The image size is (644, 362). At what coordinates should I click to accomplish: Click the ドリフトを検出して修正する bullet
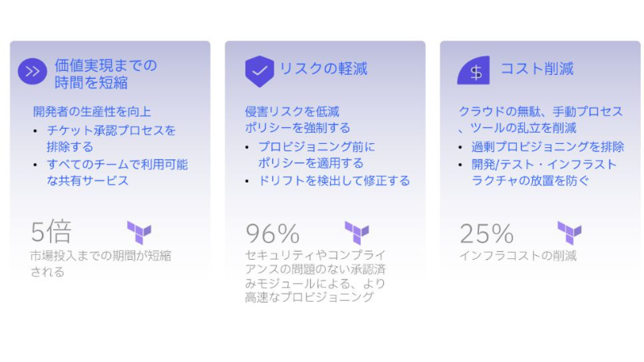(333, 181)
